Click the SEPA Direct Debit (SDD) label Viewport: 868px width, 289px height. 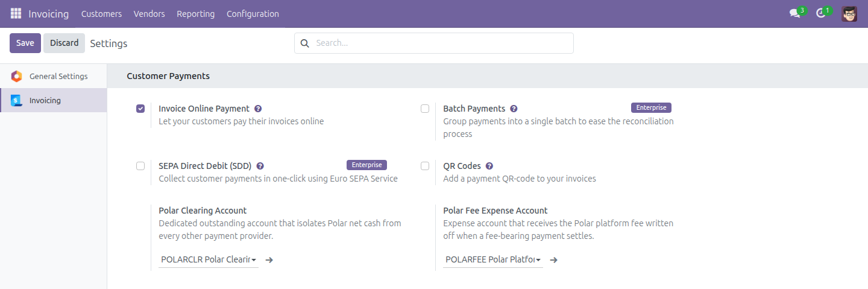(205, 166)
